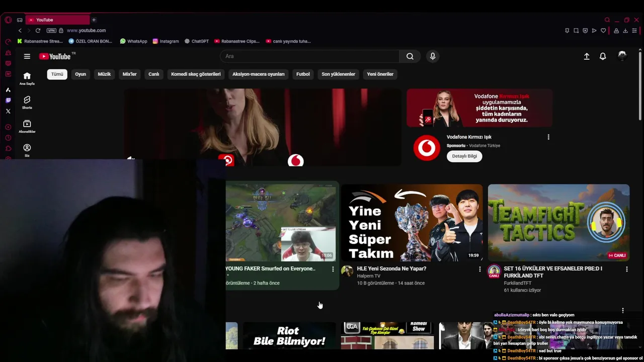Open the Rabanastree Clips... bookmark
644x362 pixels.
pyautogui.click(x=237, y=41)
